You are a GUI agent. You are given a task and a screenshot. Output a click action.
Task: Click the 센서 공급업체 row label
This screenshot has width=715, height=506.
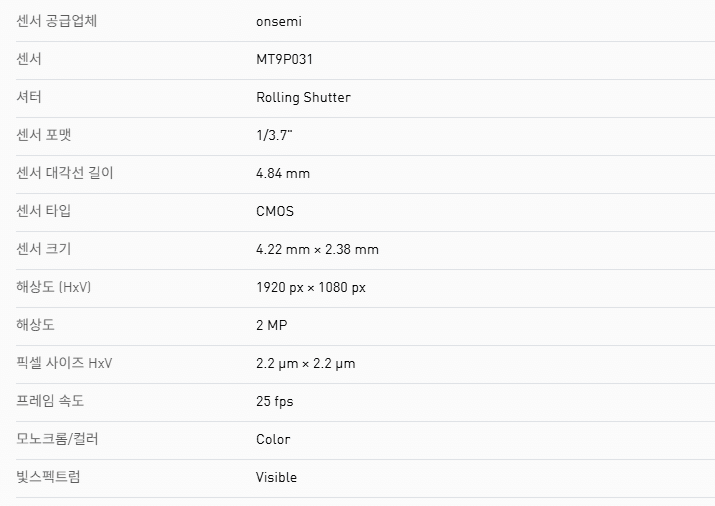click(x=58, y=21)
